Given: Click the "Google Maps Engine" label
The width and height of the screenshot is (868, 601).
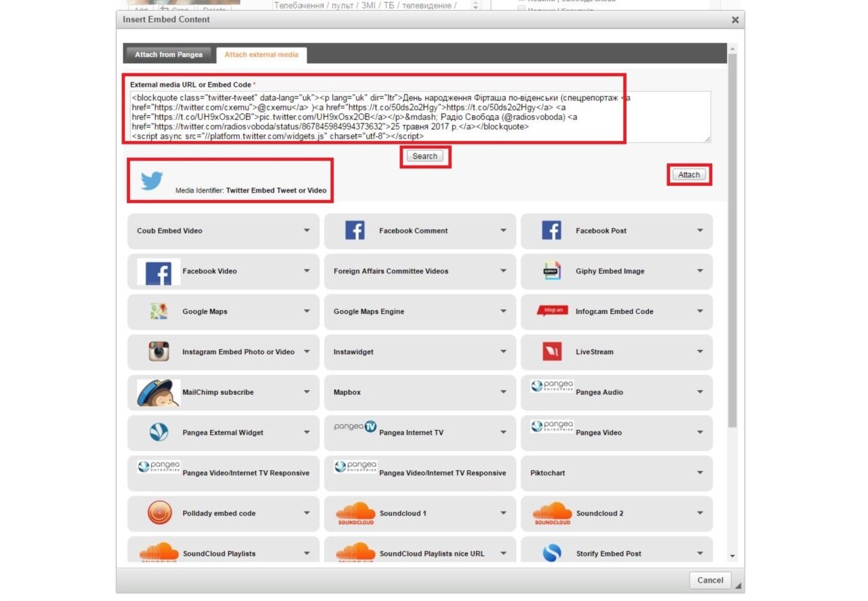Looking at the screenshot, I should (x=369, y=311).
